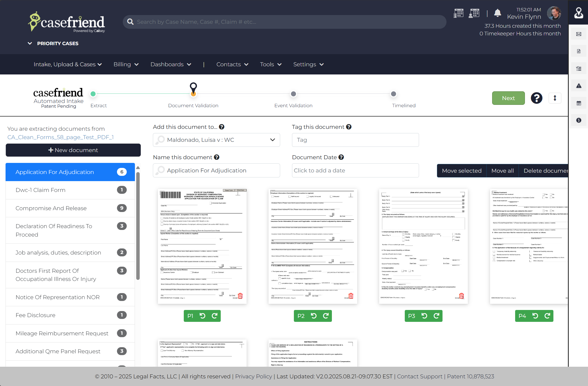The width and height of the screenshot is (588, 386).
Task: Open the Tools menu
Action: (270, 64)
